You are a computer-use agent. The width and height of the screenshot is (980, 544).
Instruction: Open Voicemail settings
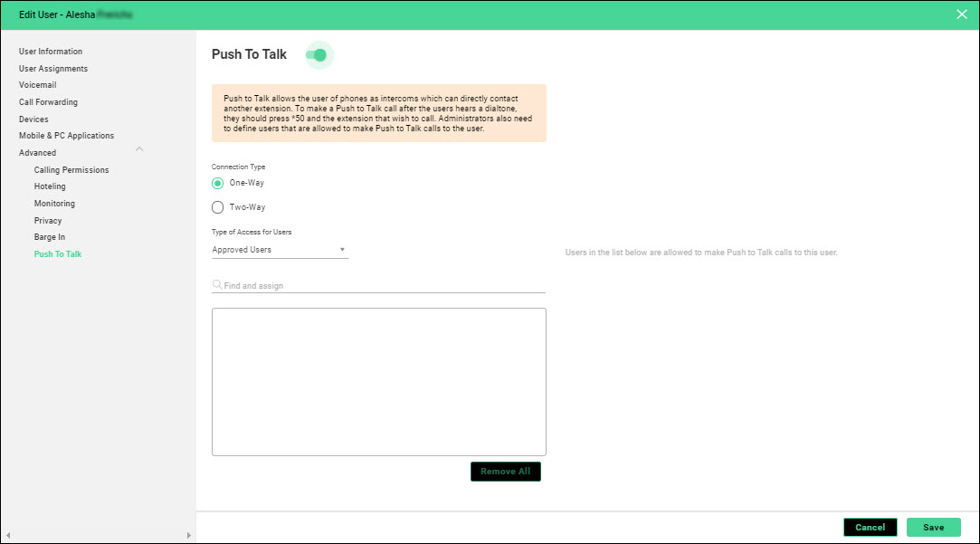coord(38,85)
